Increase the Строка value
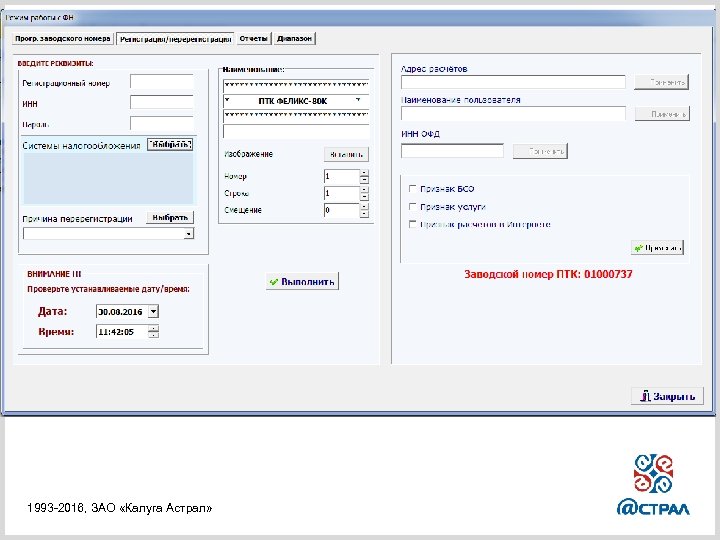Viewport: 720px width, 540px height. pos(364,190)
